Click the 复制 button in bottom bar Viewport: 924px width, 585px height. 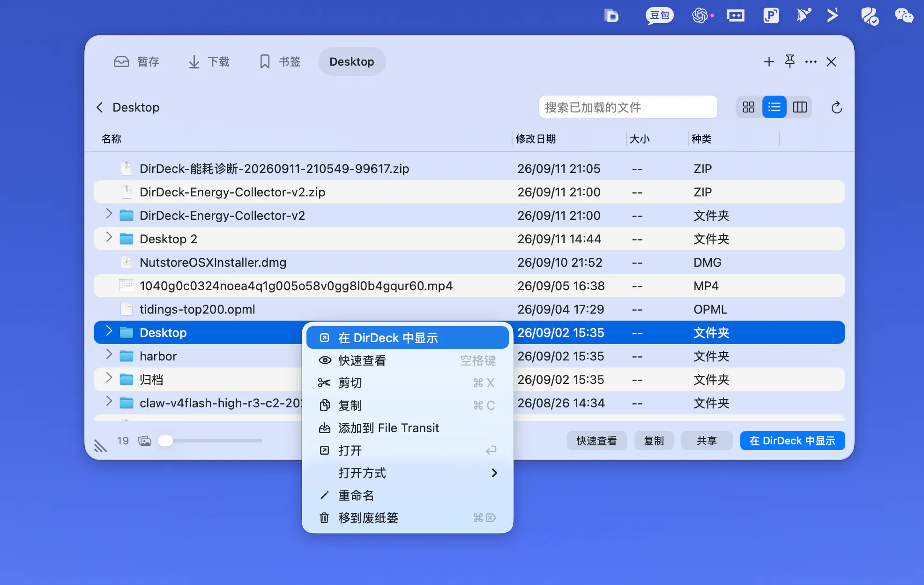(654, 441)
